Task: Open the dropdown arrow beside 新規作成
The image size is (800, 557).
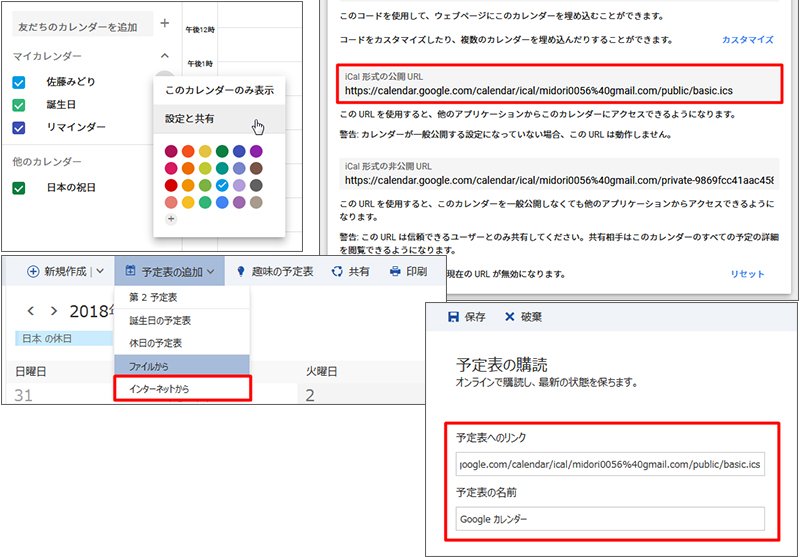Action: point(100,271)
